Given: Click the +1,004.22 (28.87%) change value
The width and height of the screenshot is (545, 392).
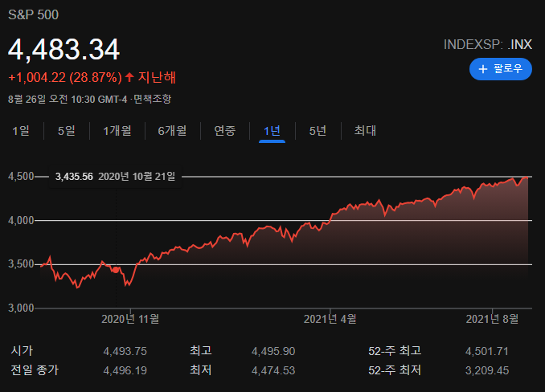Looking at the screenshot, I should click(65, 77).
